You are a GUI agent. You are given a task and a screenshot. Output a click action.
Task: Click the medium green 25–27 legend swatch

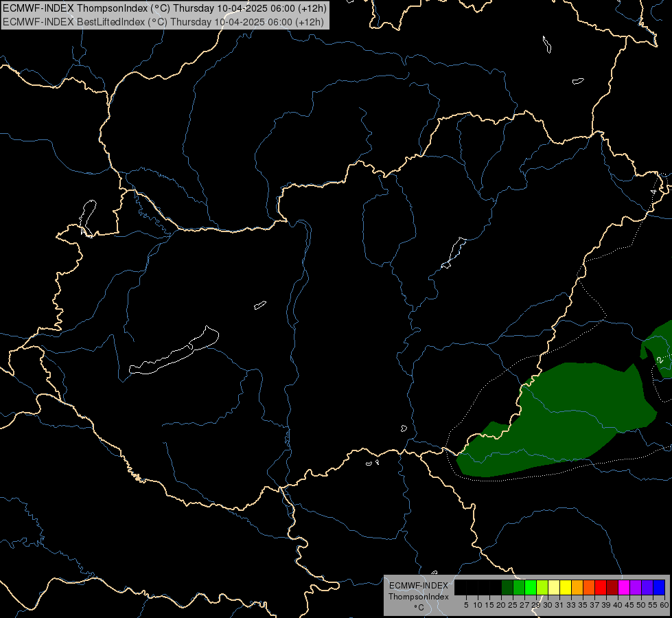(519, 588)
